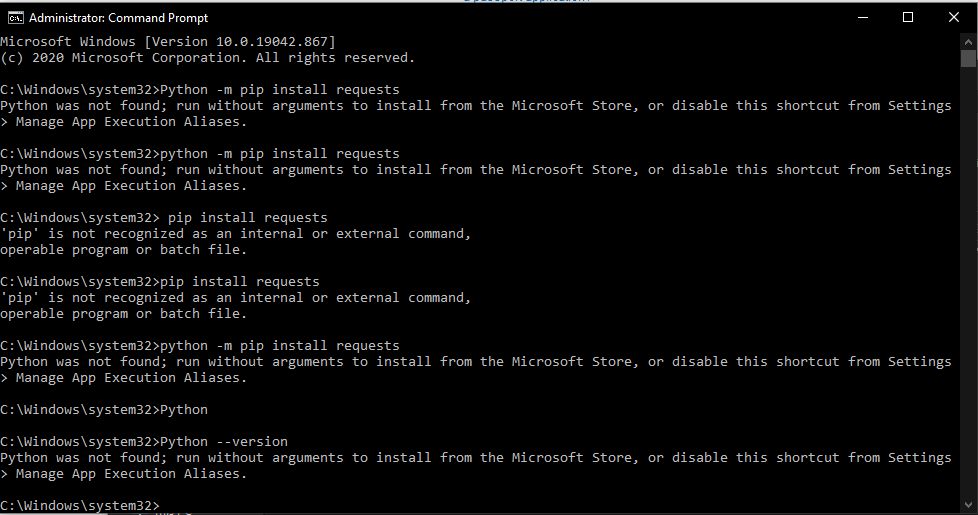Click the first 'Manage App Execution Aliases' text

click(x=131, y=122)
